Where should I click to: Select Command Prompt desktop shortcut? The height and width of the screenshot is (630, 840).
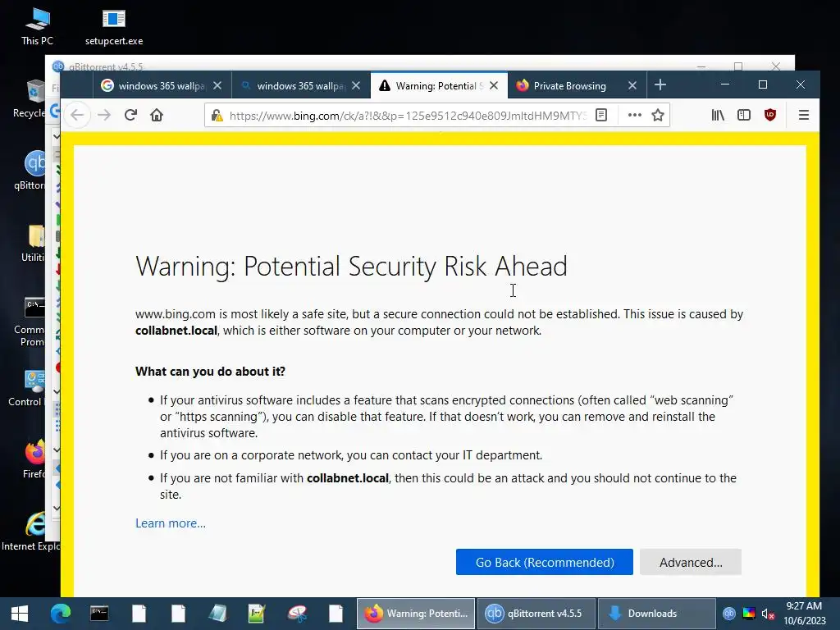pos(30,322)
